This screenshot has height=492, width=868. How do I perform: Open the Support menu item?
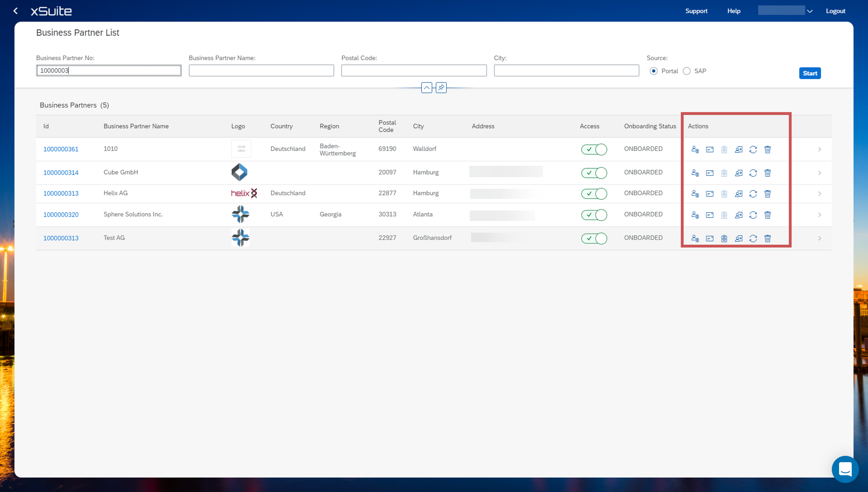(696, 11)
